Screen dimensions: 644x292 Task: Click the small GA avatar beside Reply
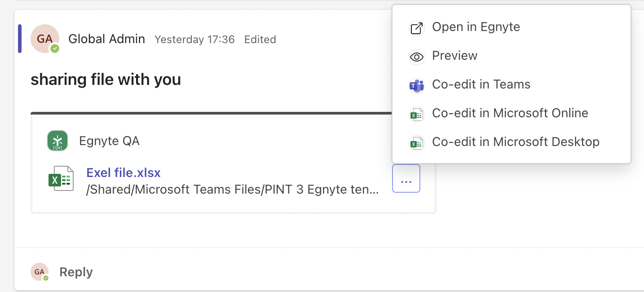40,272
